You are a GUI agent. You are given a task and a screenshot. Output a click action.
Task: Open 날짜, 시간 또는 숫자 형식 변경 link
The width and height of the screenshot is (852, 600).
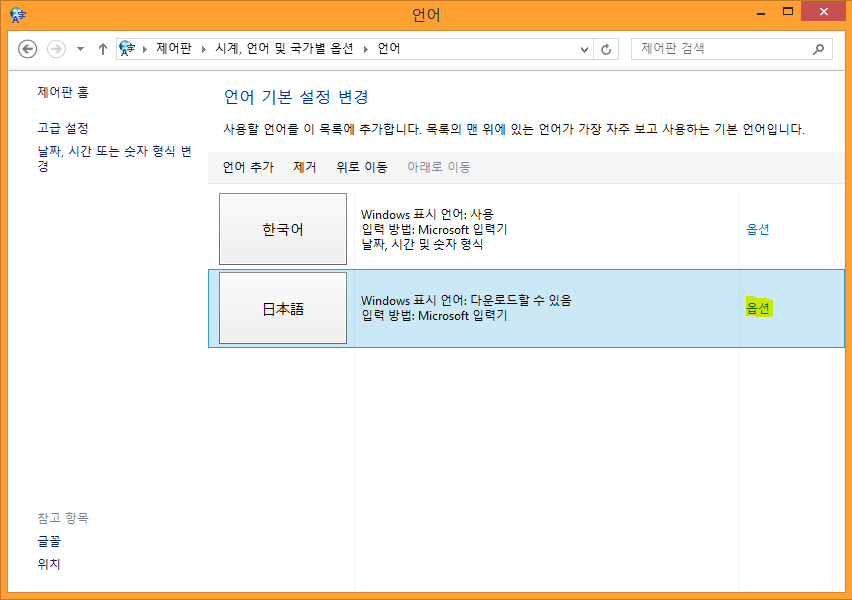click(114, 158)
